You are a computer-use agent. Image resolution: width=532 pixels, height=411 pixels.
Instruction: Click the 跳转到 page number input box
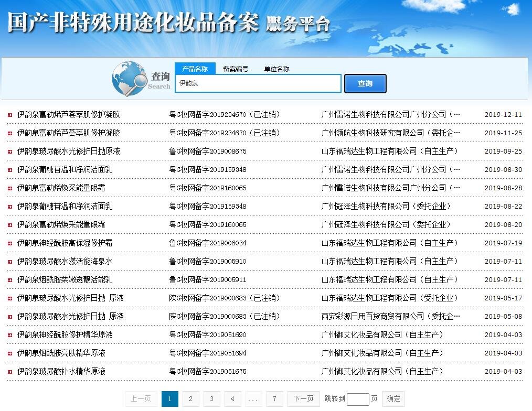pos(358,399)
